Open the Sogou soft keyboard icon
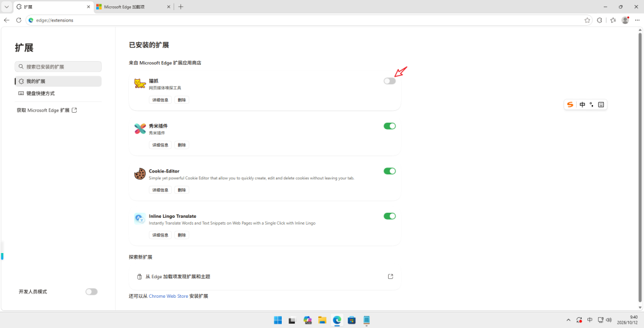Image resolution: width=644 pixels, height=328 pixels. [x=601, y=105]
